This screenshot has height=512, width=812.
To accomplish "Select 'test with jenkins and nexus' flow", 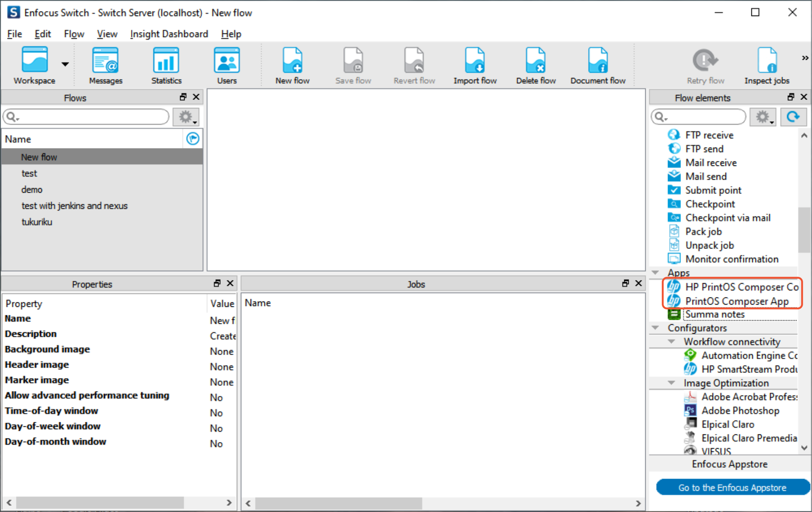I will point(102,206).
